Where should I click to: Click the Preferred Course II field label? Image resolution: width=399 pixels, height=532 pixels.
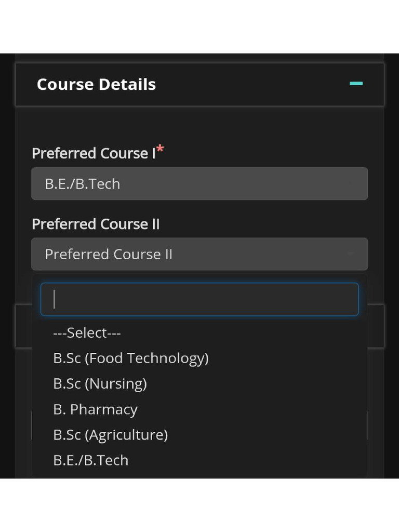coord(96,224)
